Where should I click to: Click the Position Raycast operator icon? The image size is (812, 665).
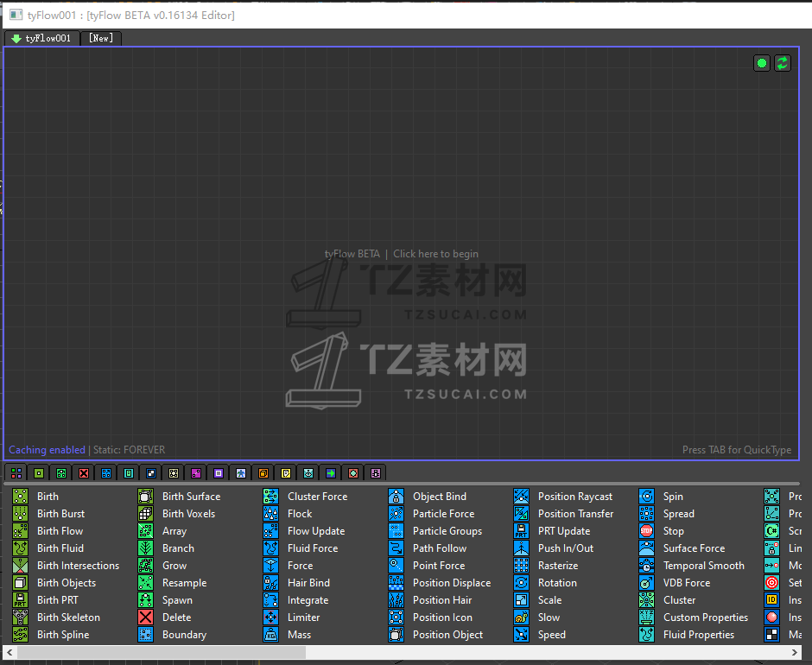click(522, 497)
